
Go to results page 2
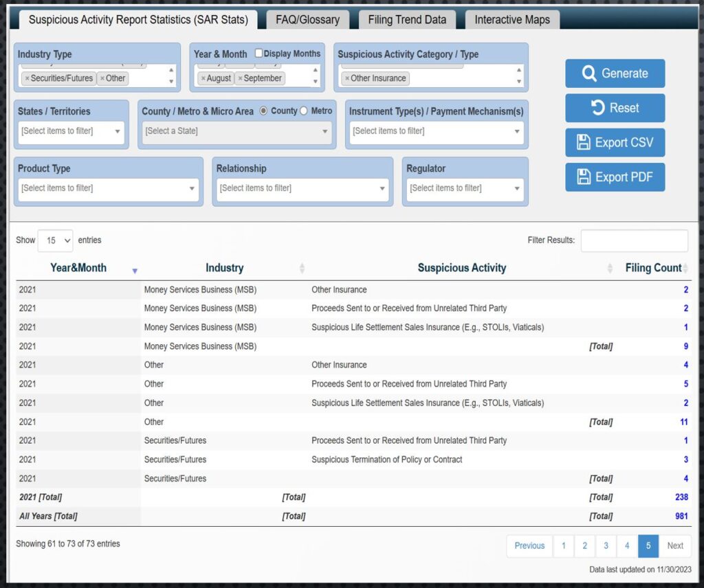584,546
